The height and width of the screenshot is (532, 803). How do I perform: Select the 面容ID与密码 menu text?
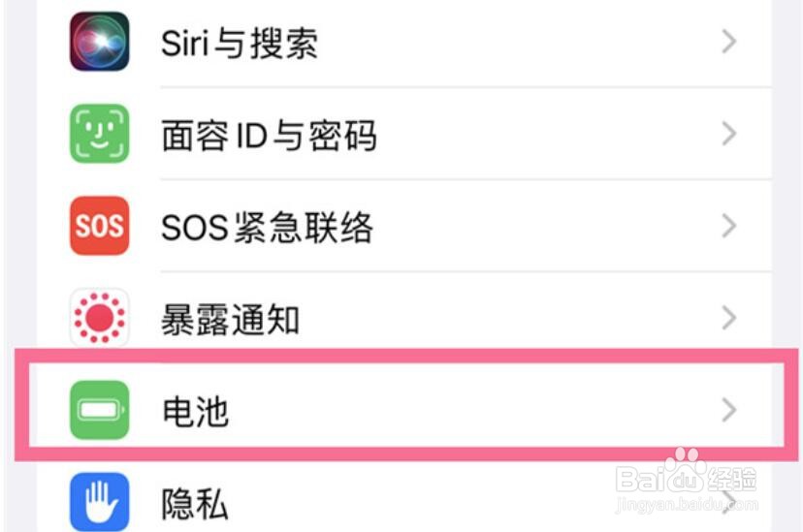pyautogui.click(x=269, y=136)
